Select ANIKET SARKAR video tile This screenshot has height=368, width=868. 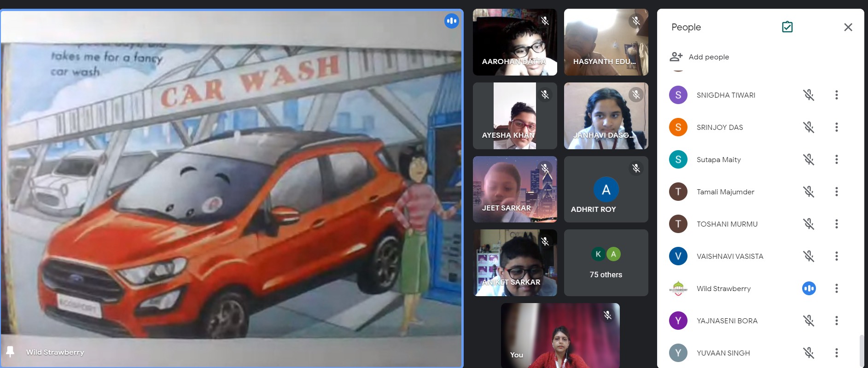tap(515, 263)
